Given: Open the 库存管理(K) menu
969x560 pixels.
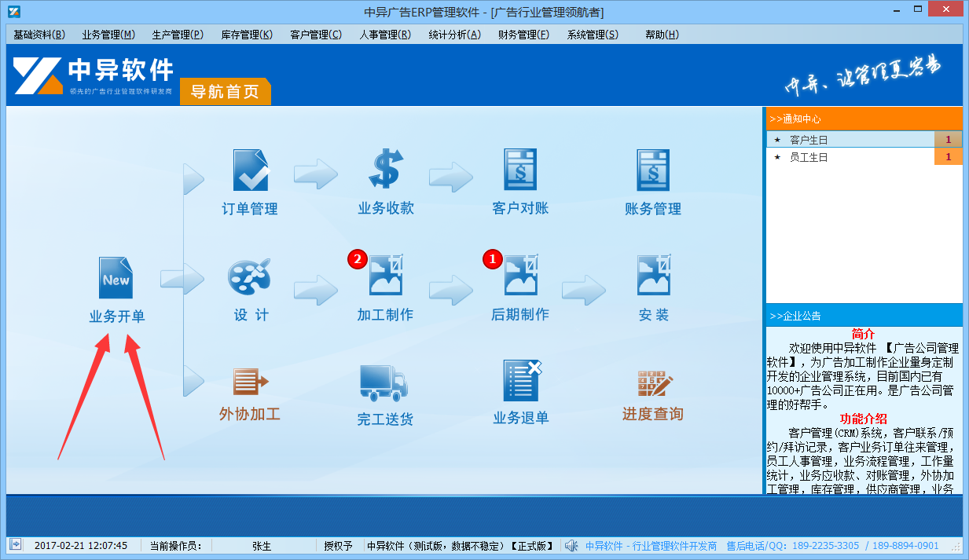Looking at the screenshot, I should click(x=247, y=35).
